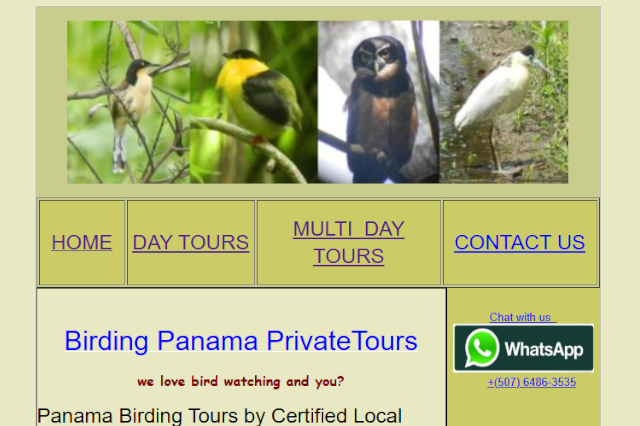
Task: Open the white heron photo in the banner
Action: click(x=504, y=102)
